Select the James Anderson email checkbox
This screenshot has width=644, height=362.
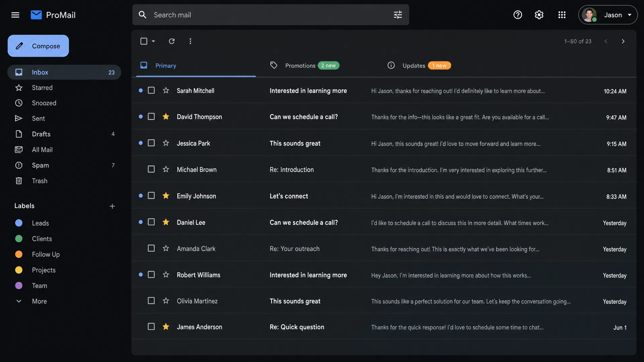[x=151, y=327]
